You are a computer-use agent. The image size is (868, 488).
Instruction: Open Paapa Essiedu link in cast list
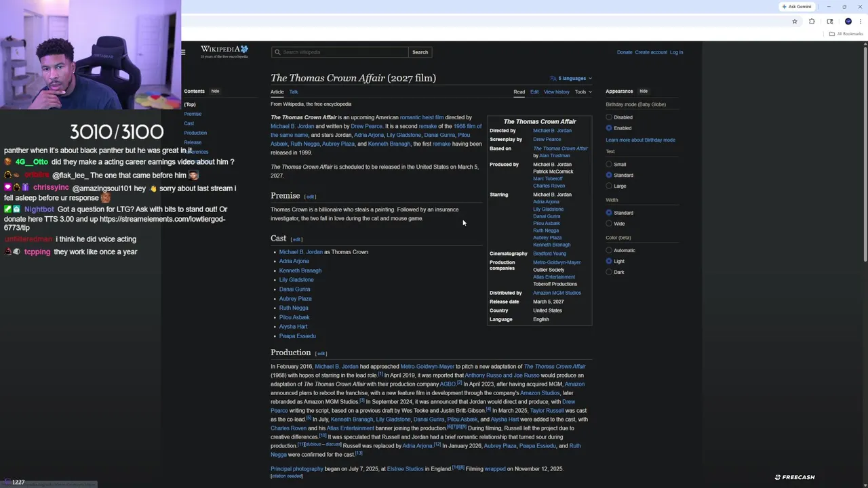(x=298, y=336)
